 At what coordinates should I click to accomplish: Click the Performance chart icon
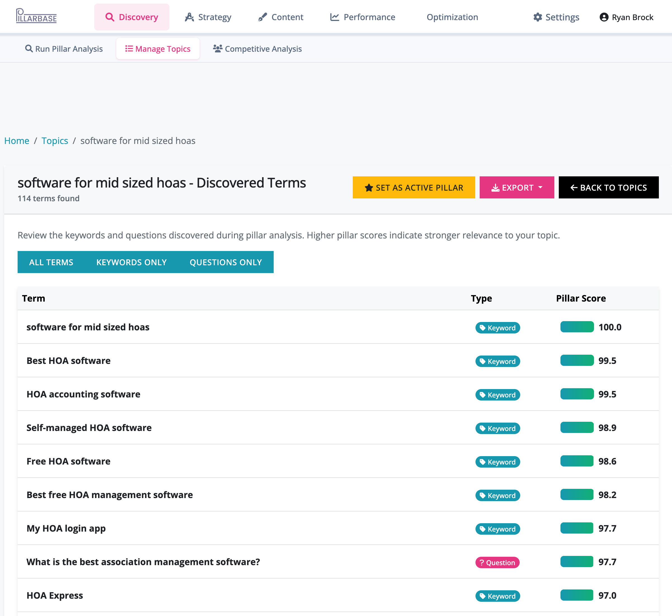tap(334, 17)
